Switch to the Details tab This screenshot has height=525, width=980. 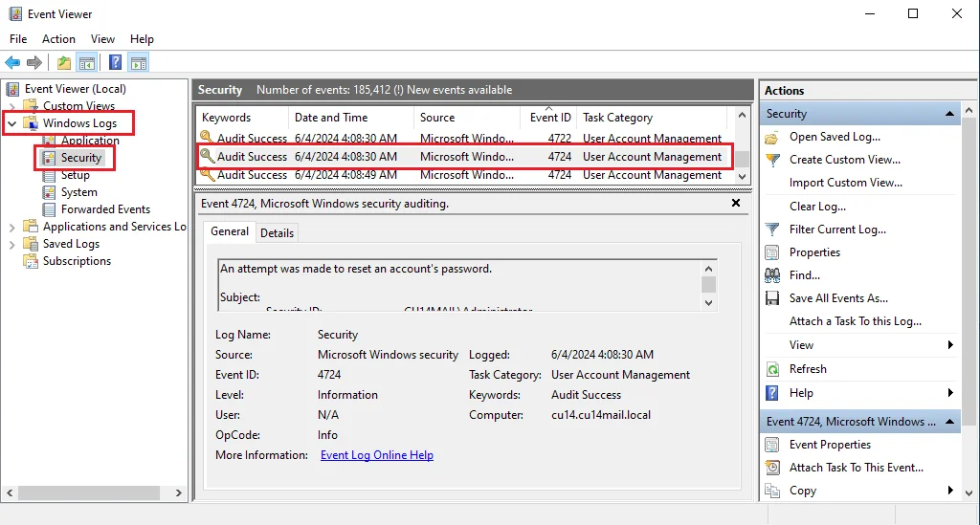tap(277, 232)
